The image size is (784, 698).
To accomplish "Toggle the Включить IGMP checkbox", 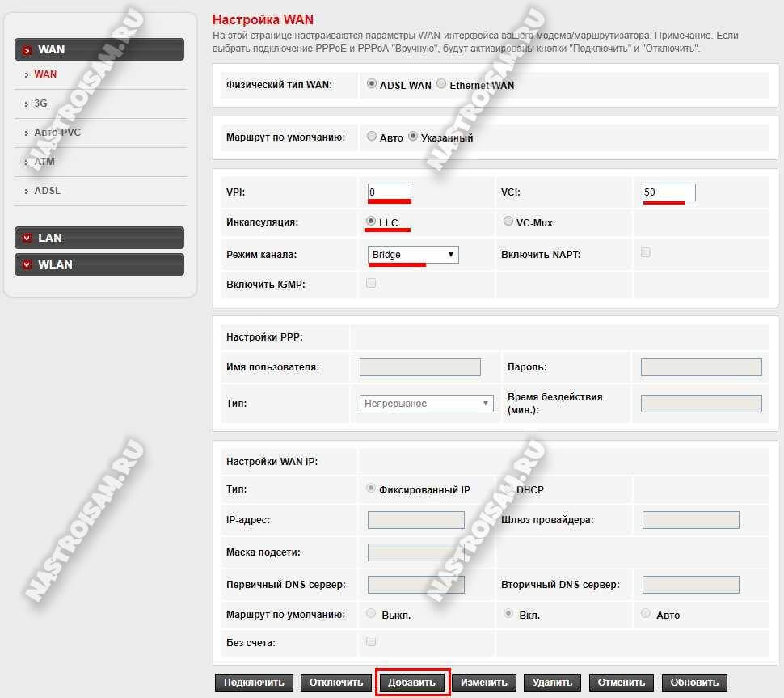I will [372, 283].
